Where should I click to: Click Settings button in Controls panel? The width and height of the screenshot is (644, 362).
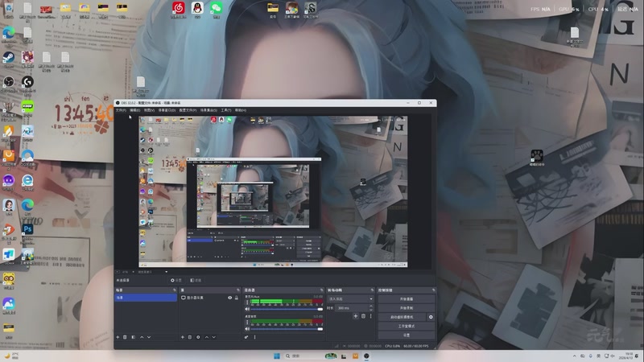tap(407, 335)
